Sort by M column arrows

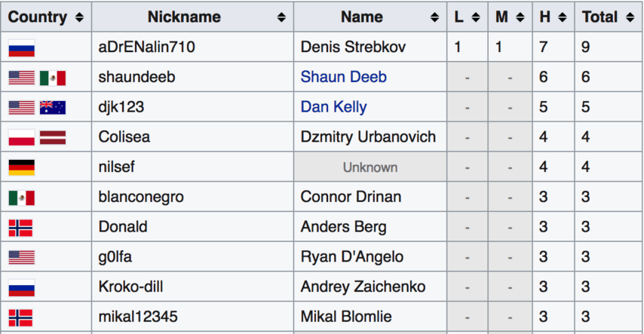point(520,17)
